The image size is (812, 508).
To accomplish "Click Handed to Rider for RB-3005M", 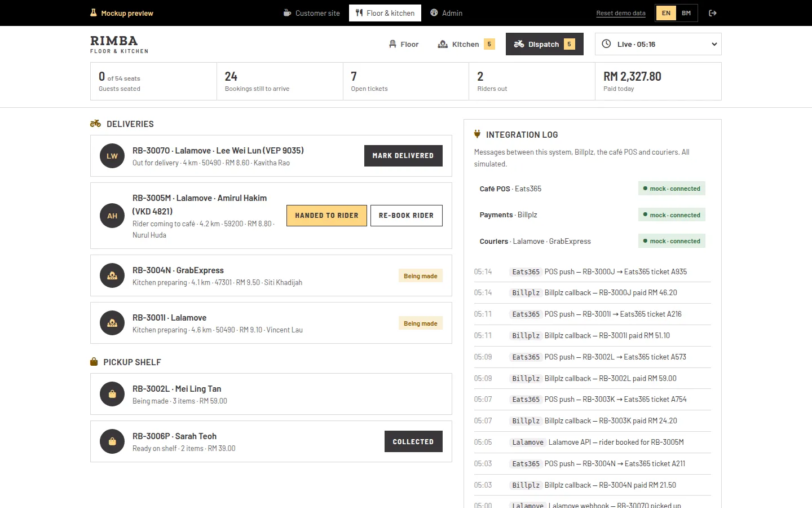I will click(x=326, y=216).
